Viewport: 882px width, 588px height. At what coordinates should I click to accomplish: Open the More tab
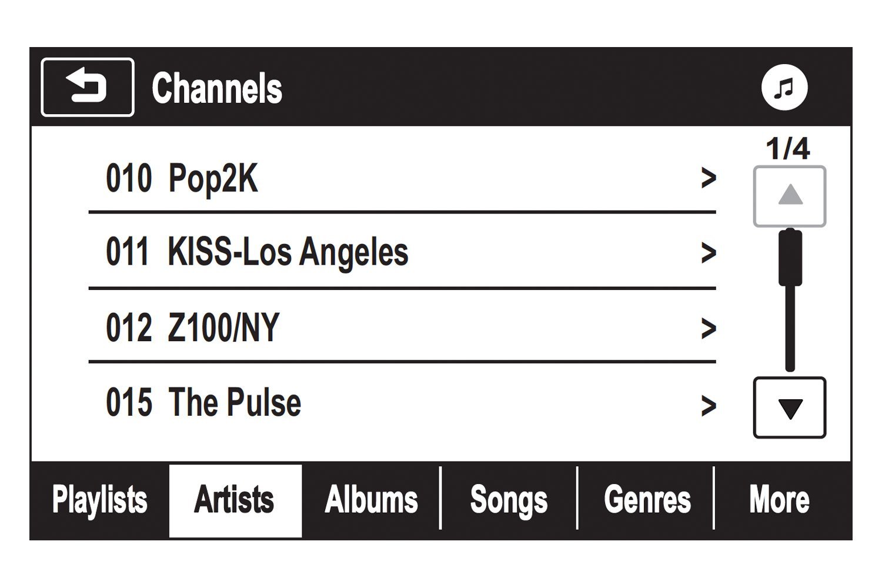point(779,500)
